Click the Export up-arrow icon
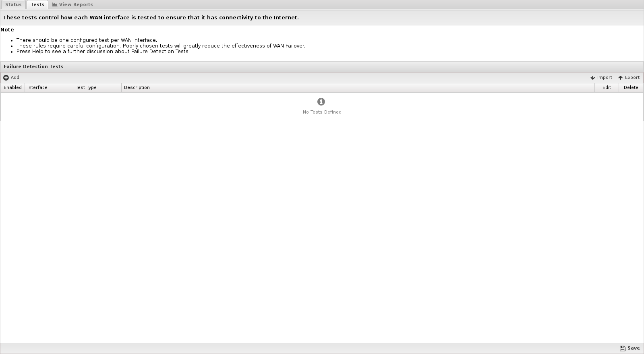 coord(620,78)
